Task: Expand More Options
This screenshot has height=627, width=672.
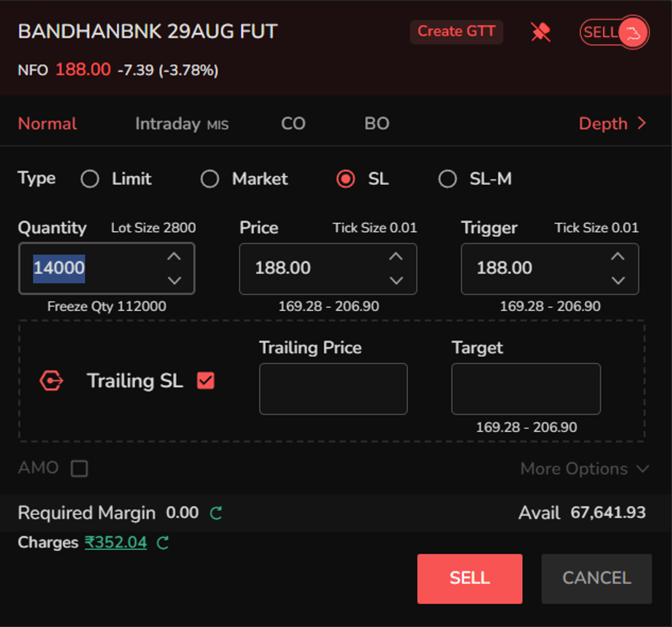Action: 584,469
